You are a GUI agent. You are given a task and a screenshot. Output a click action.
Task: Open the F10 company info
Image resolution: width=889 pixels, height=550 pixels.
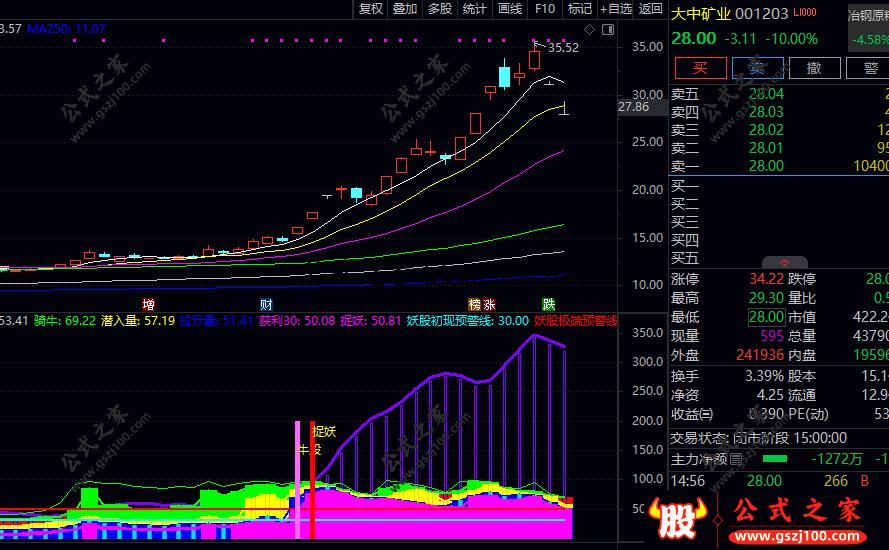(545, 9)
